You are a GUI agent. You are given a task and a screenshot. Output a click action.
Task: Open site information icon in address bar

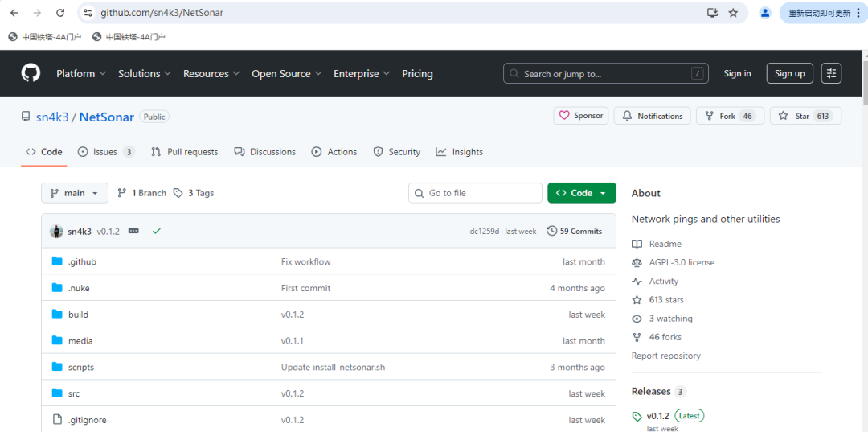[x=88, y=13]
